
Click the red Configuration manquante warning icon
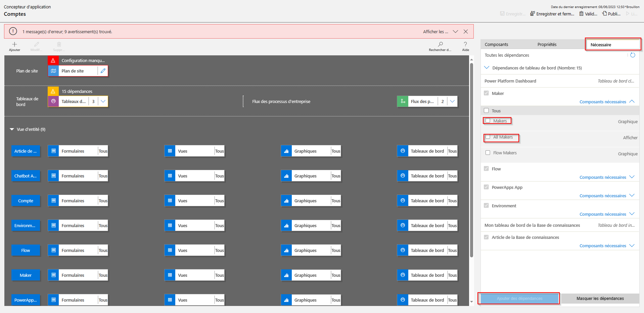coord(53,60)
